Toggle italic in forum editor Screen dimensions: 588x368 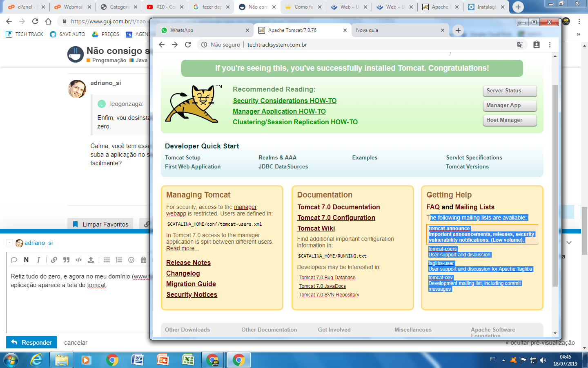pos(38,260)
